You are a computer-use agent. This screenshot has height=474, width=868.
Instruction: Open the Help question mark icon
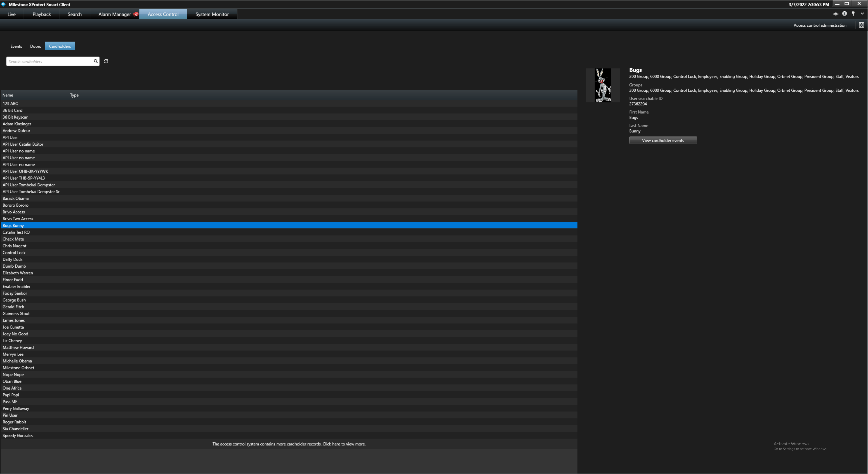click(844, 14)
